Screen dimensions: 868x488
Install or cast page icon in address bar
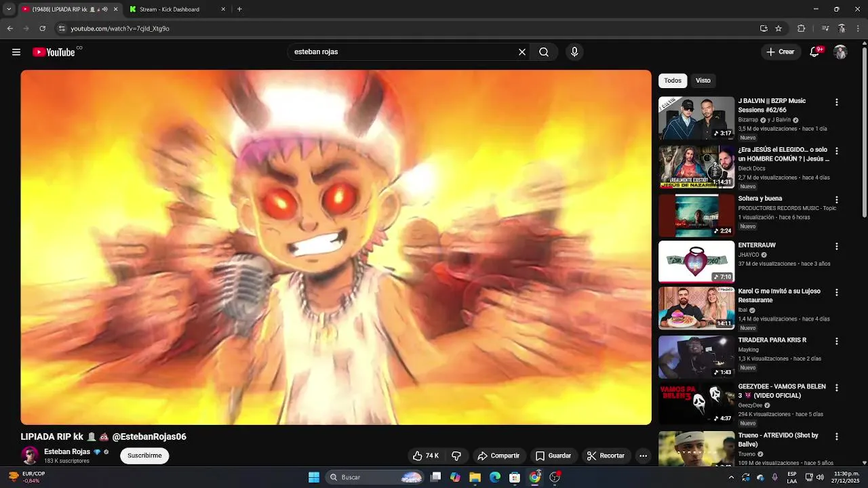coord(764,28)
